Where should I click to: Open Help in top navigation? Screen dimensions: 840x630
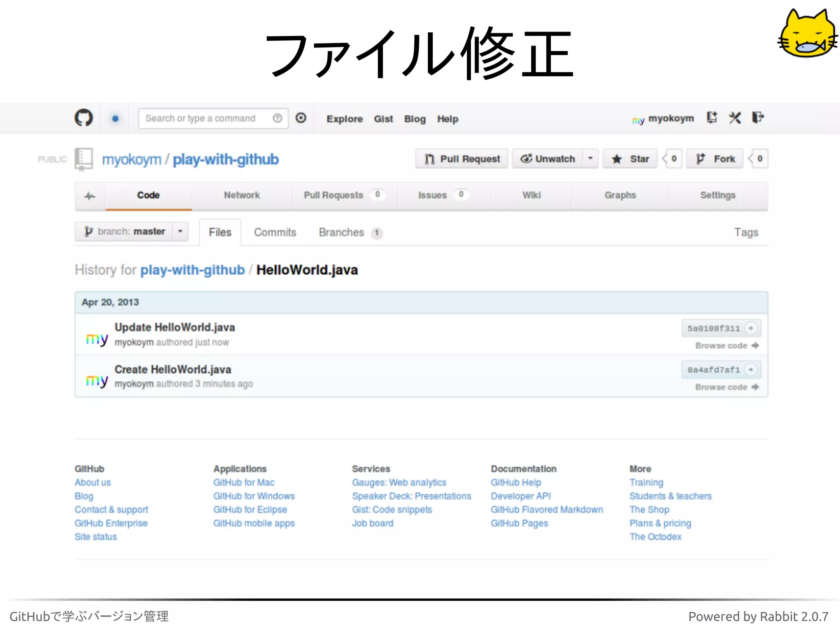tap(447, 119)
